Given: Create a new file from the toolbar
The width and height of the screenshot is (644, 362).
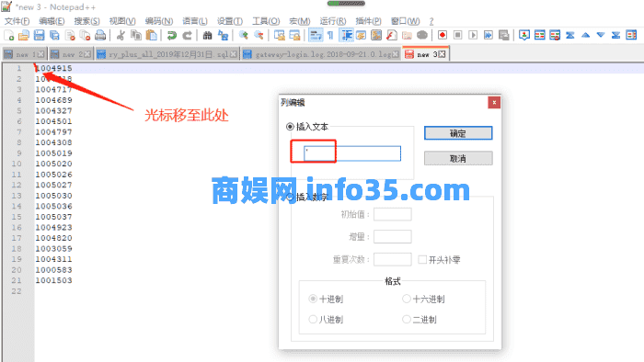Looking at the screenshot, I should pos(8,36).
